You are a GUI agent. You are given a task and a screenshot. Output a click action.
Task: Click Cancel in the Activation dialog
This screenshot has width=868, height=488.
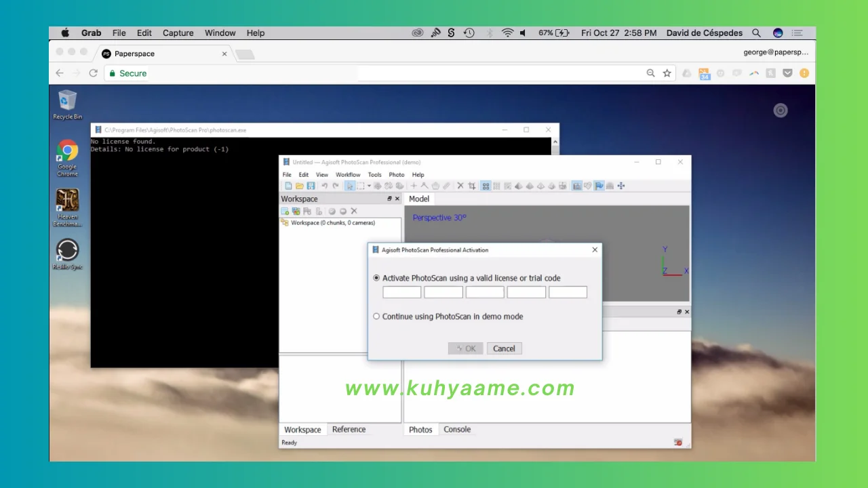(504, 348)
